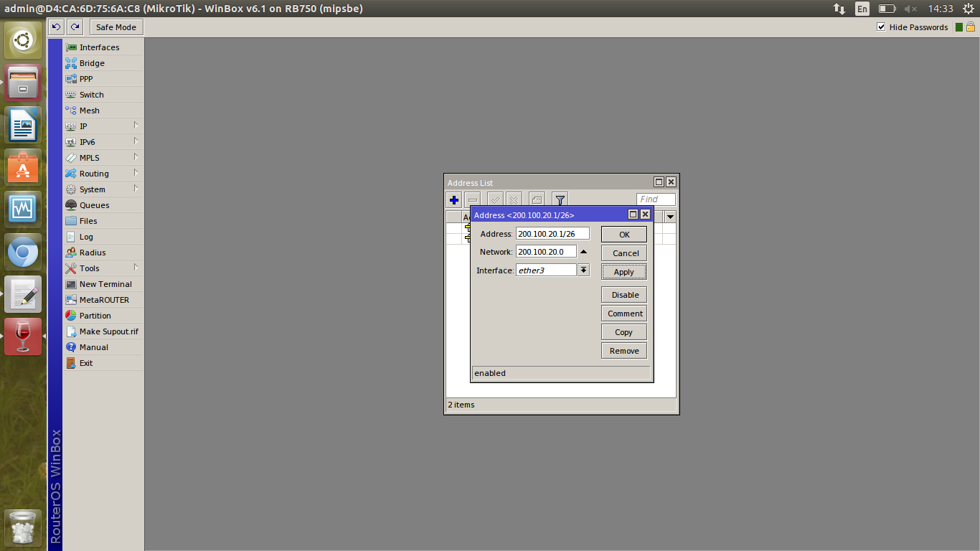Screen dimensions: 980x551
Task: Open the Interfaces menu item
Action: [103, 47]
